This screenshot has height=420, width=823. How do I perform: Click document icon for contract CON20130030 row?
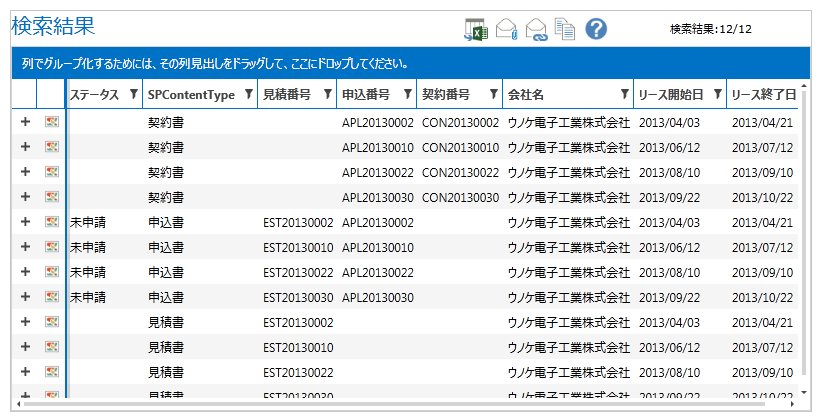pyautogui.click(x=51, y=197)
